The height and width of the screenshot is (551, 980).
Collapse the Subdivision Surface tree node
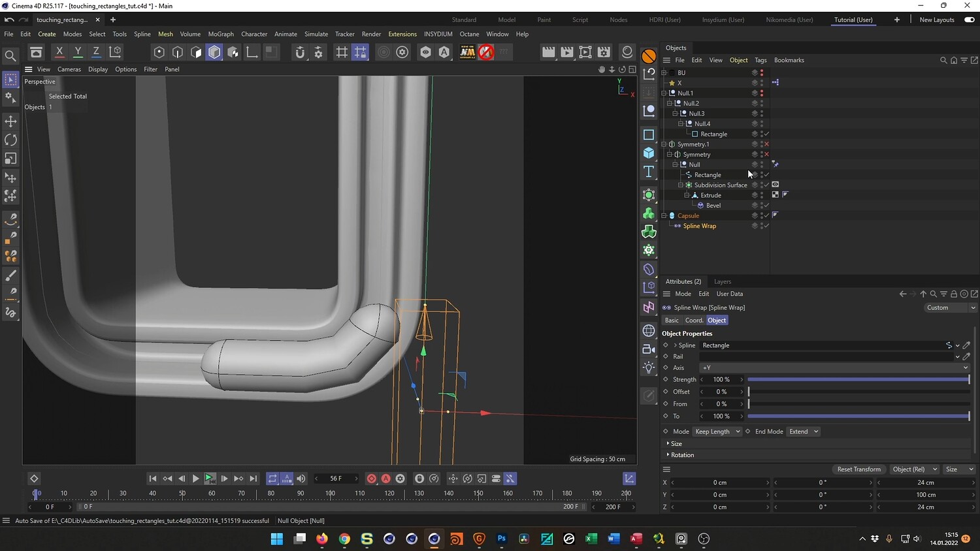click(x=680, y=185)
